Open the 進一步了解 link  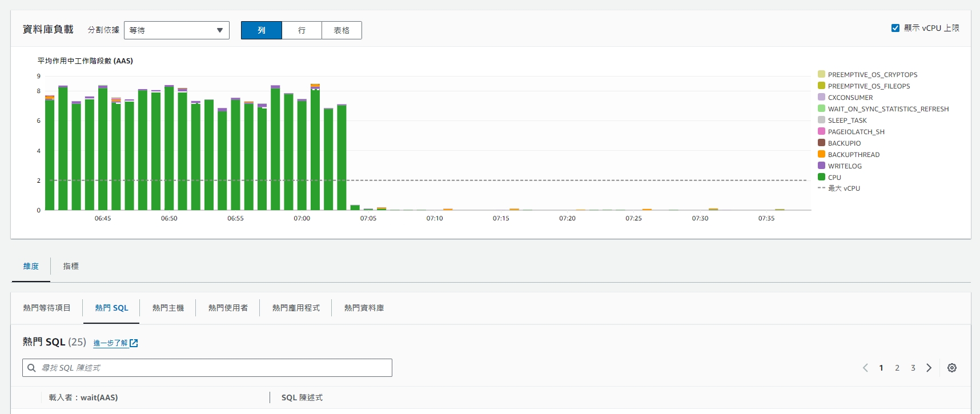110,343
